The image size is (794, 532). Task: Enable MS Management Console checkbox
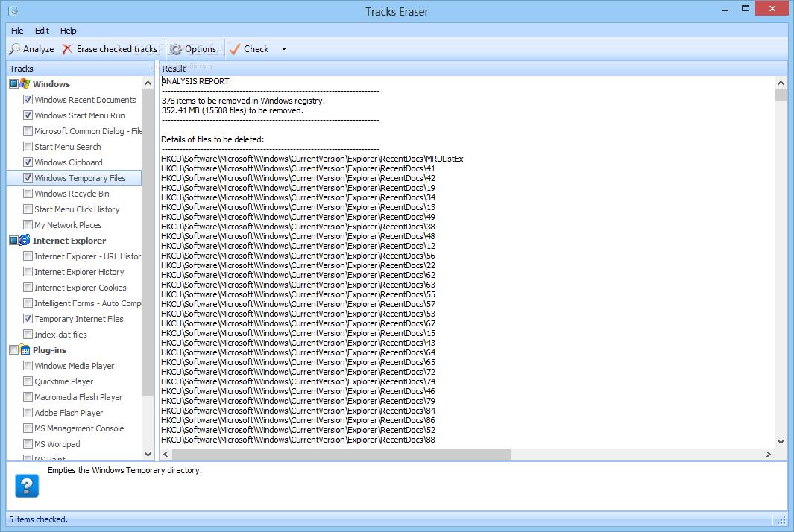pyautogui.click(x=28, y=428)
